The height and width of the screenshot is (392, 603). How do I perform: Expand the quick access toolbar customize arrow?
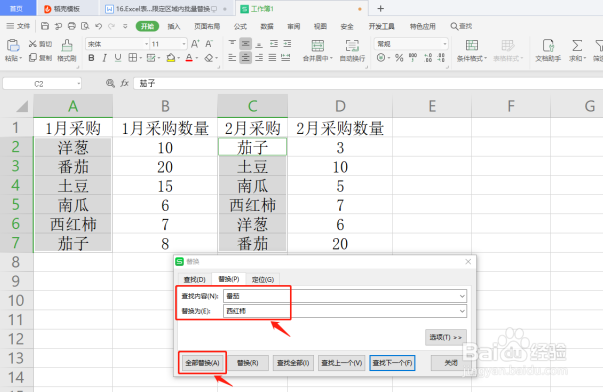click(125, 26)
